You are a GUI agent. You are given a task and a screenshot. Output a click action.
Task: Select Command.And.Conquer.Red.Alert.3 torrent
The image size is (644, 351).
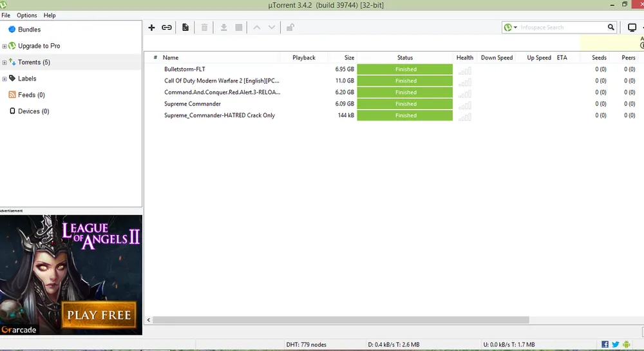point(222,92)
